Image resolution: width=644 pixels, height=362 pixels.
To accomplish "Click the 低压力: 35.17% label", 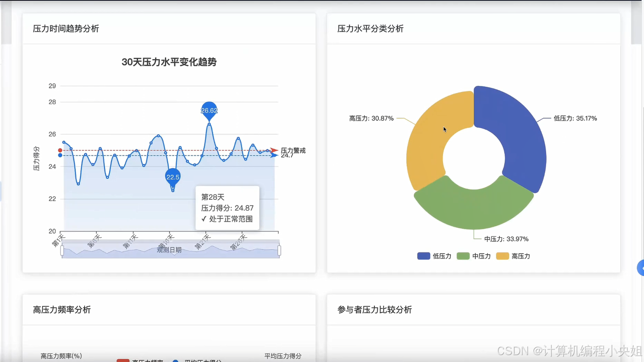I will tap(575, 118).
